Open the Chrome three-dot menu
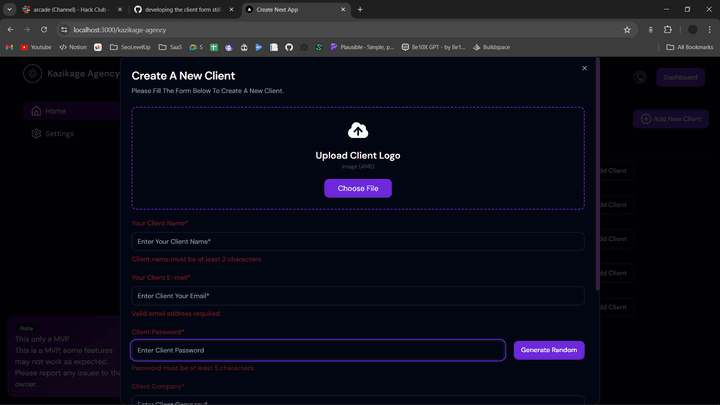The image size is (720, 405). point(709,30)
